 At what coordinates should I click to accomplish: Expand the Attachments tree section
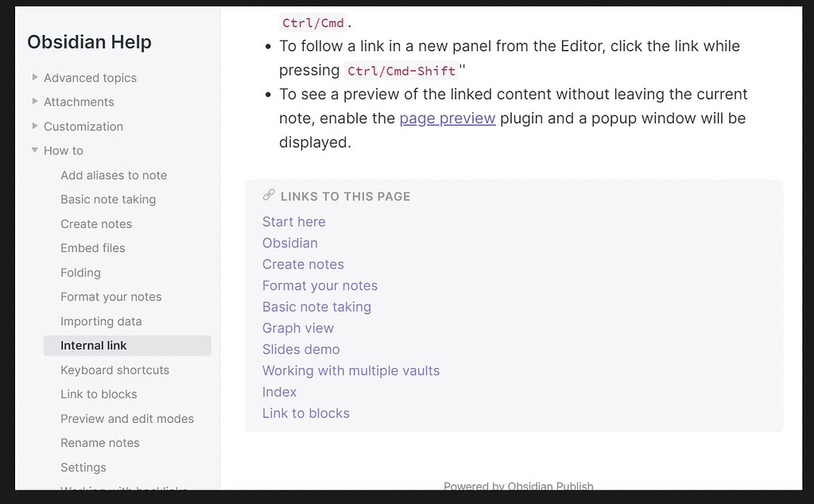(35, 102)
